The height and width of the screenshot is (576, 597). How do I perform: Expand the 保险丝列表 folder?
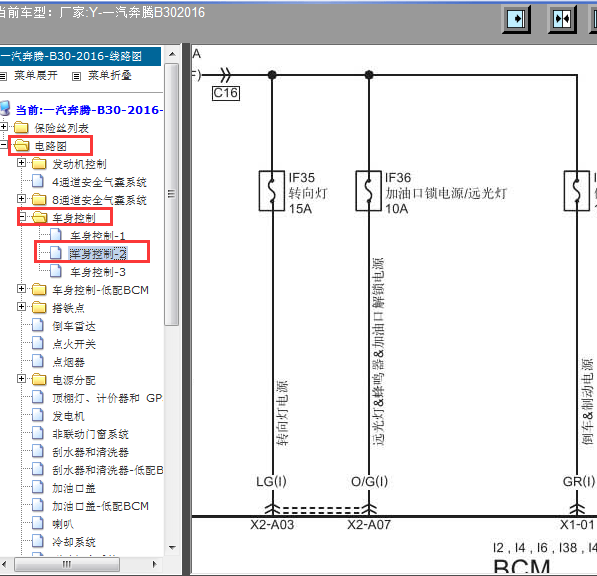[4, 126]
